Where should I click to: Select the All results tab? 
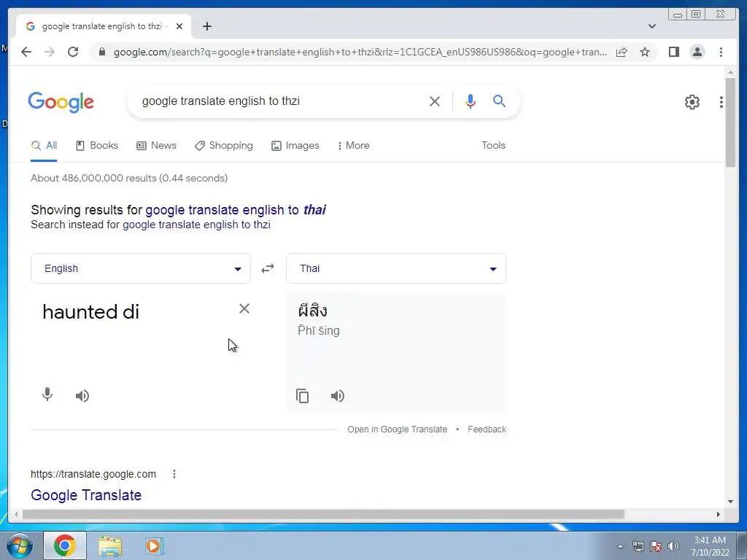pos(44,146)
